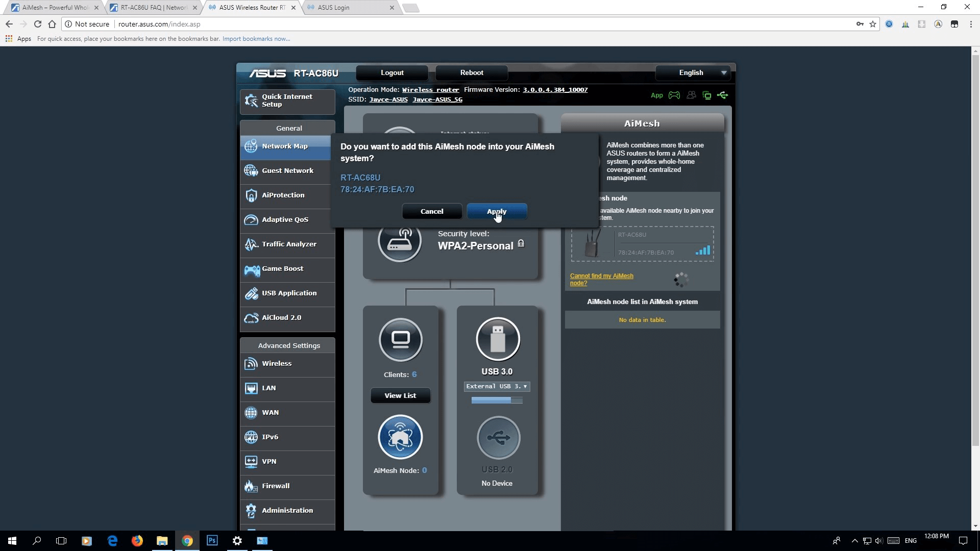980x551 pixels.
Task: Click the WPA2 security lock icon
Action: tap(521, 243)
